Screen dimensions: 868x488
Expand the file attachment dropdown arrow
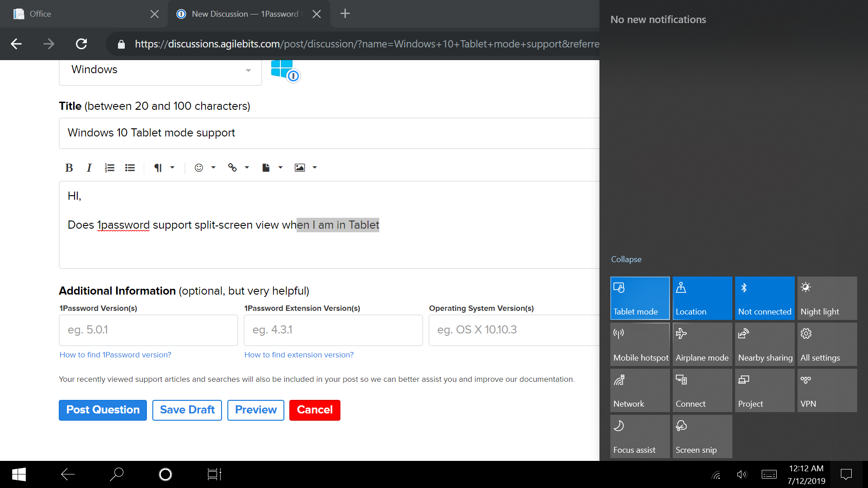[x=280, y=168]
